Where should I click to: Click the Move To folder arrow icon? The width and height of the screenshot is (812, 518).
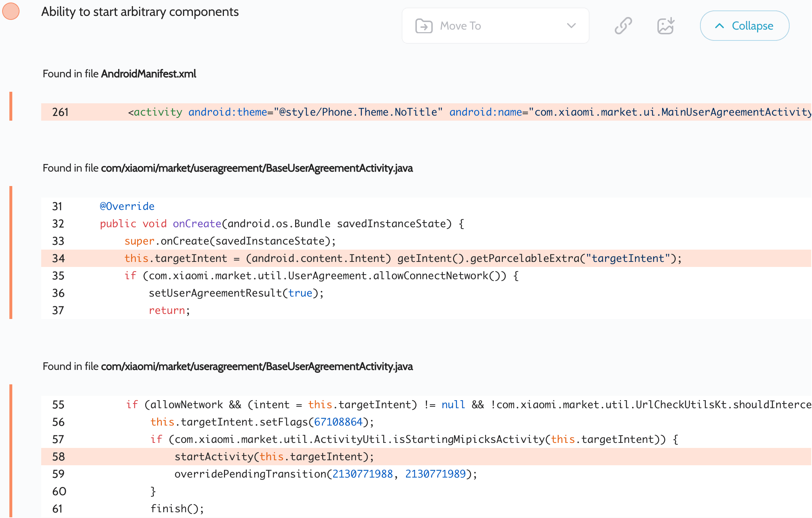coord(424,26)
